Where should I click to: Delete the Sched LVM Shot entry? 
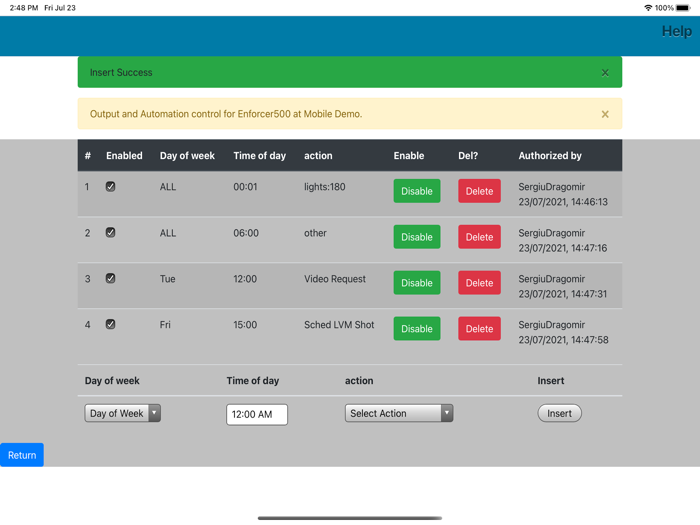479,329
